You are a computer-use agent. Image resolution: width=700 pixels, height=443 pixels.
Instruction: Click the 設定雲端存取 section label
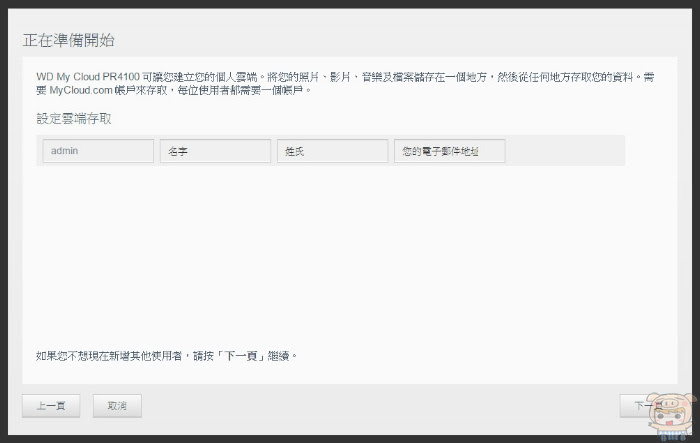pyautogui.click(x=74, y=118)
